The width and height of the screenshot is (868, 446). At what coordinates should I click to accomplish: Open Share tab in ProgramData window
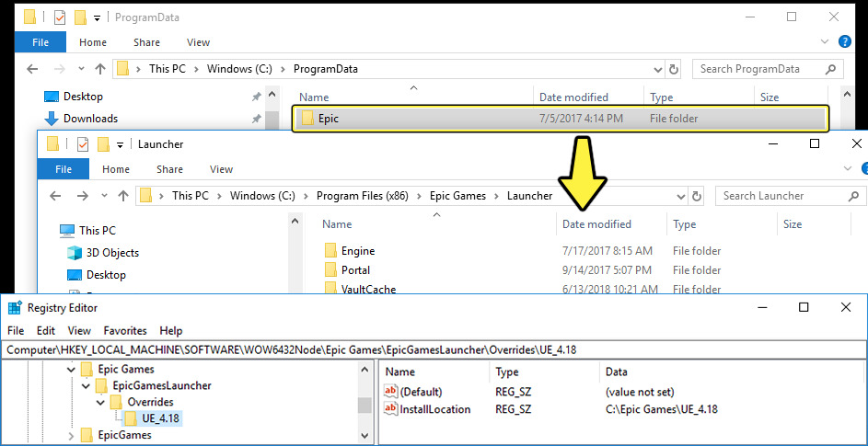[x=146, y=42]
